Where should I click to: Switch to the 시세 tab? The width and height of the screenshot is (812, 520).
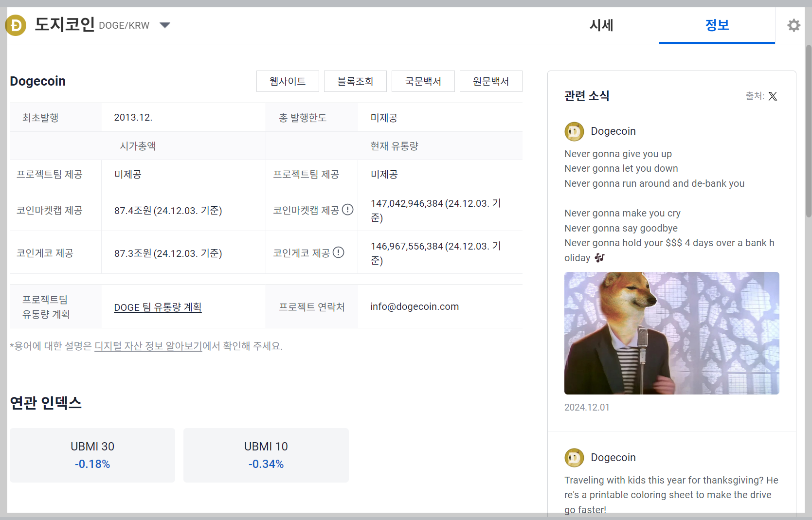[601, 25]
